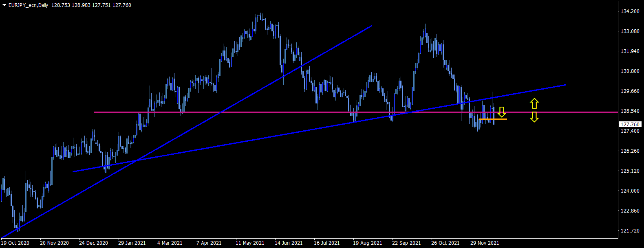Click the EURJPY_ecn,Daily chart title

[x=29, y=5]
